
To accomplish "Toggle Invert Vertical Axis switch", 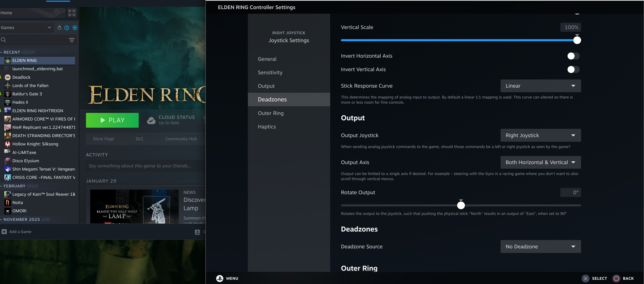I will (573, 69).
